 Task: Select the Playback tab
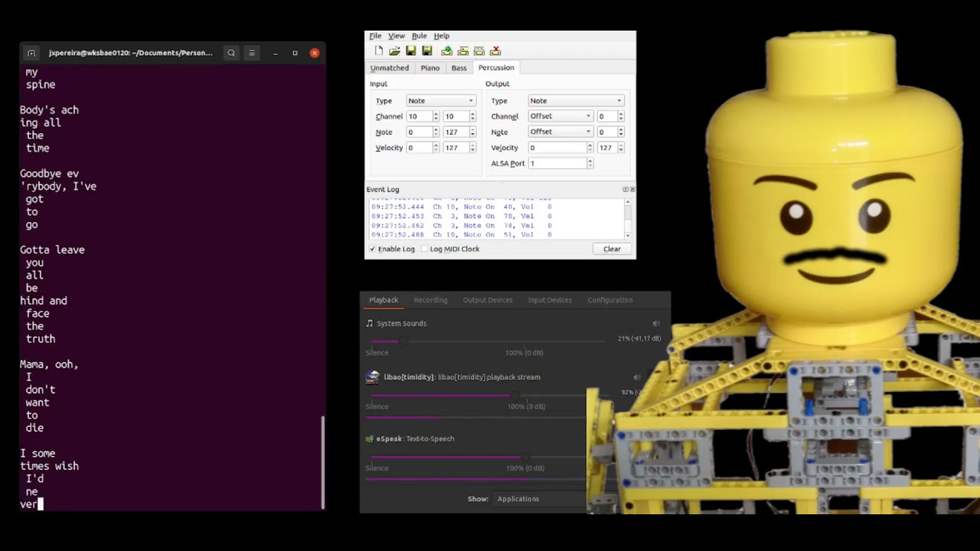click(x=384, y=300)
